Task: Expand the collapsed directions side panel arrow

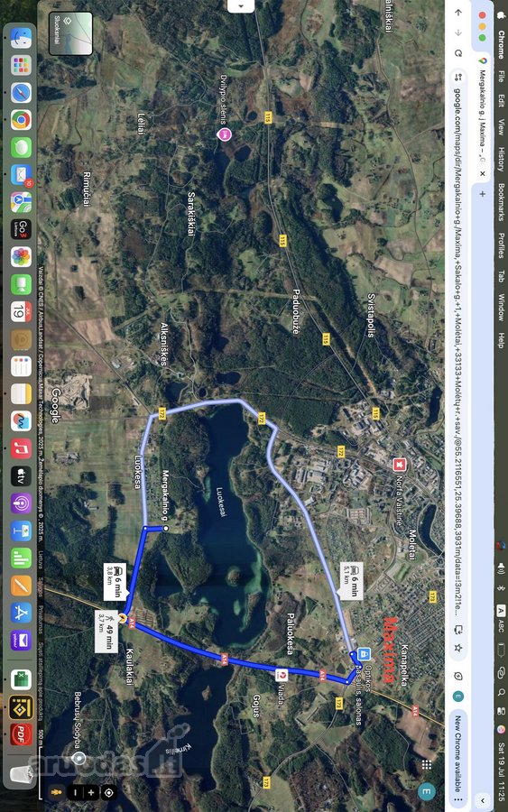Action: (241, 6)
